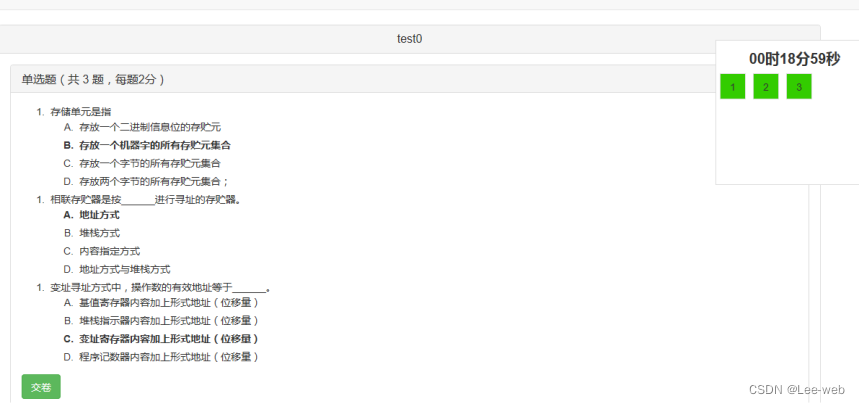860x404 pixels.
Task: Select option C 存放一个字节的所有存贮元集合
Action: (x=142, y=163)
